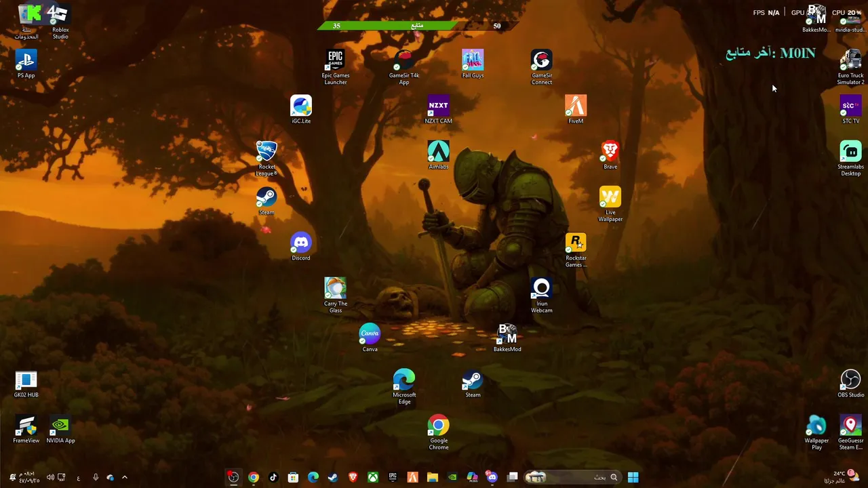Open the Aimlabs desktop shortcut

coord(438,155)
